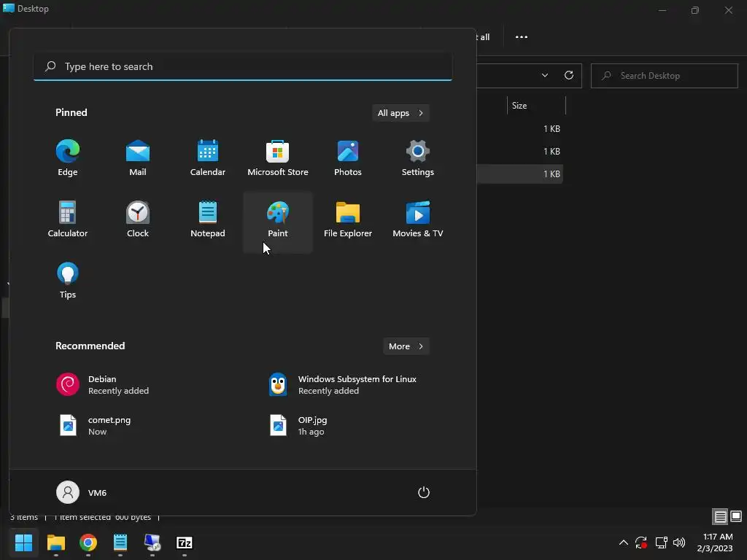
Task: Open 7-Zip from the taskbar
Action: click(x=185, y=542)
